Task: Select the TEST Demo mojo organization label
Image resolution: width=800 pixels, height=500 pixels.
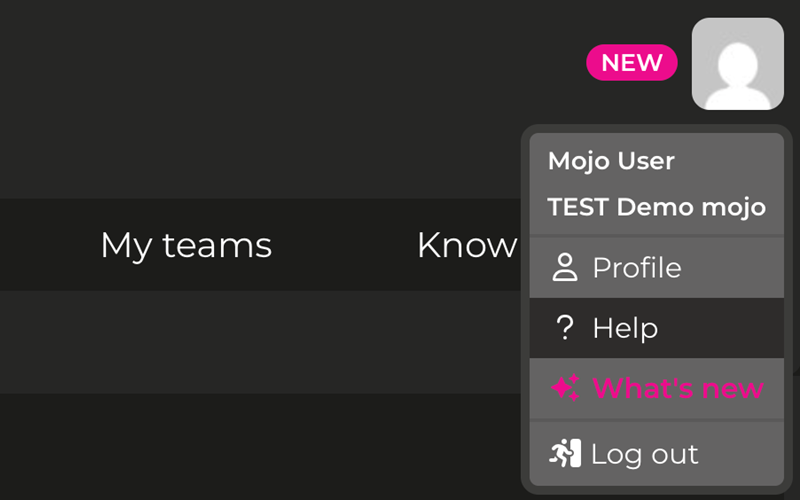Action: (657, 207)
